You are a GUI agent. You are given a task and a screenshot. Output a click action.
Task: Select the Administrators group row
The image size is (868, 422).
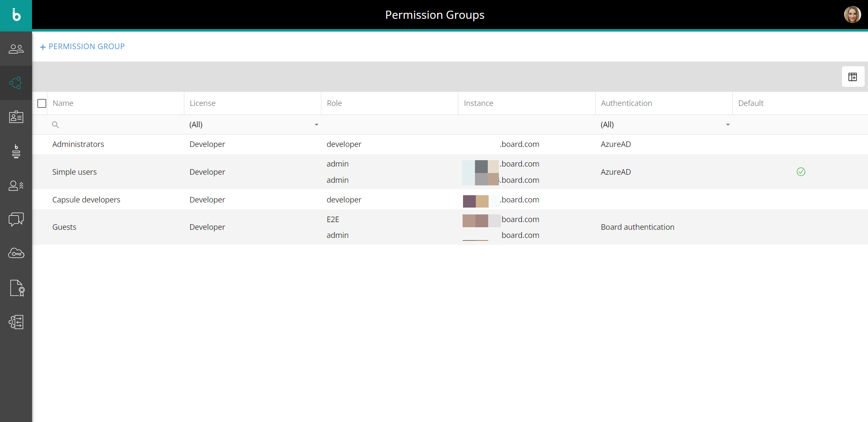click(78, 144)
